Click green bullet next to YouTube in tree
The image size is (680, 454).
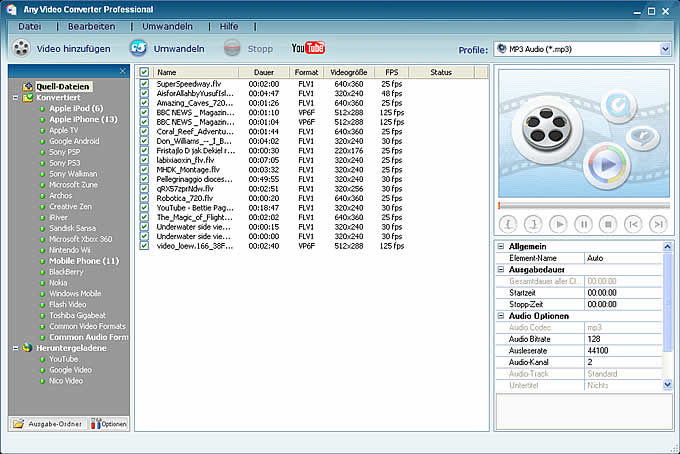tap(42, 359)
